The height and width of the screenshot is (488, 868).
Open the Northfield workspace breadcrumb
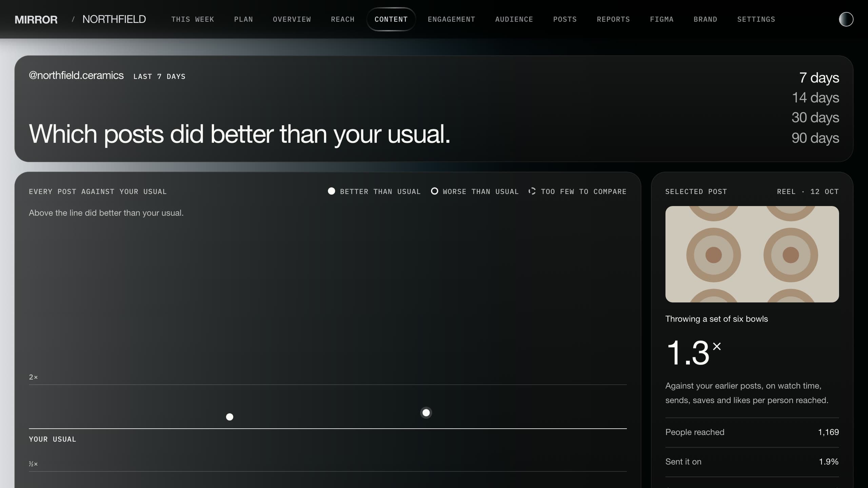[114, 19]
